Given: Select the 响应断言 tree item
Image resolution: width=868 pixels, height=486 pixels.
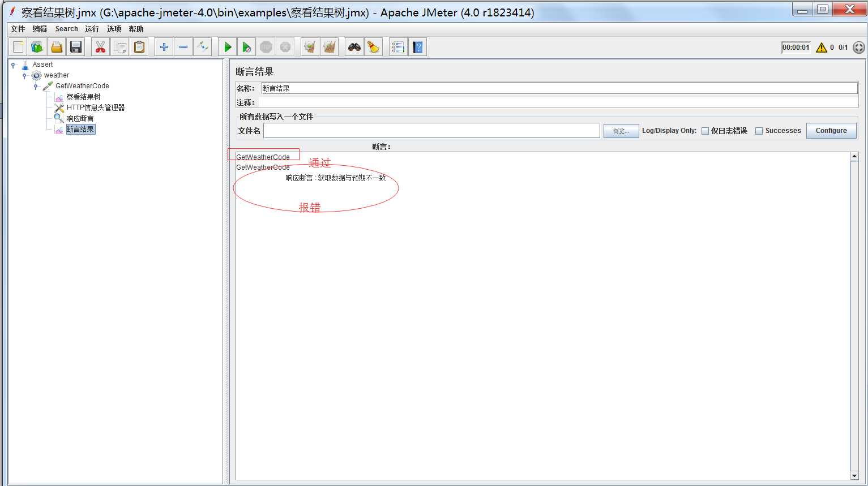Looking at the screenshot, I should point(80,118).
